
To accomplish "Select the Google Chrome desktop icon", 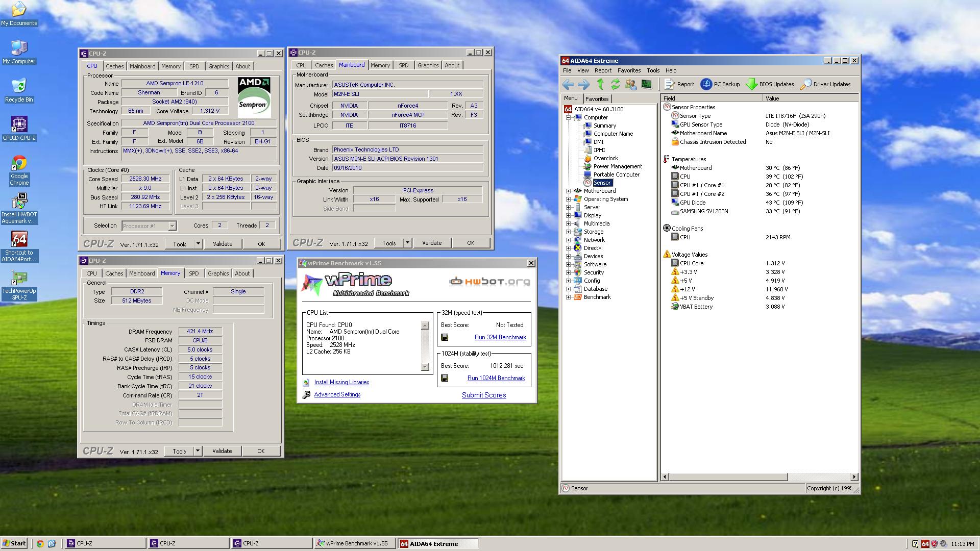I will 19,170.
